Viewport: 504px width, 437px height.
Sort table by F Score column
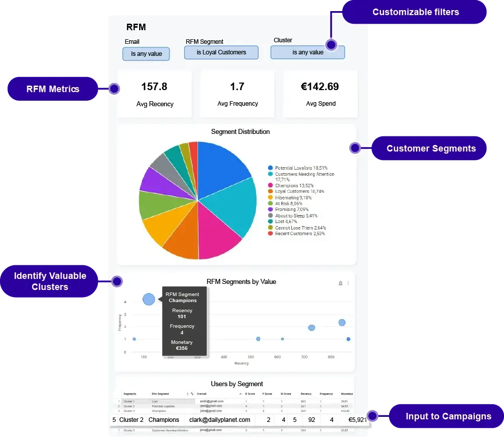tap(267, 394)
